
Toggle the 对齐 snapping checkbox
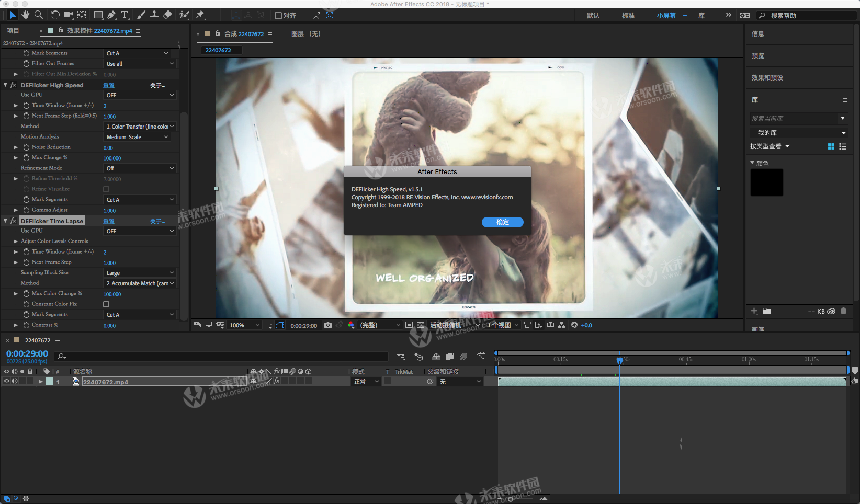[278, 16]
